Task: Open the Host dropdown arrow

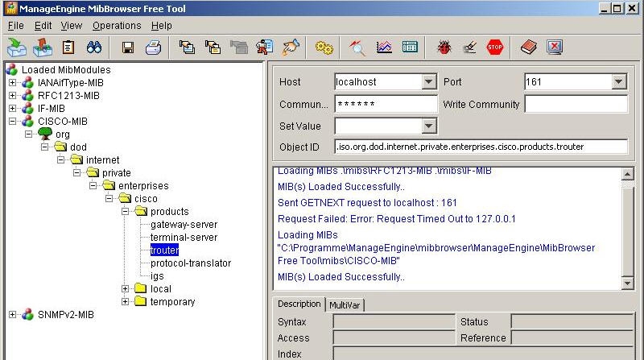Action: point(429,82)
